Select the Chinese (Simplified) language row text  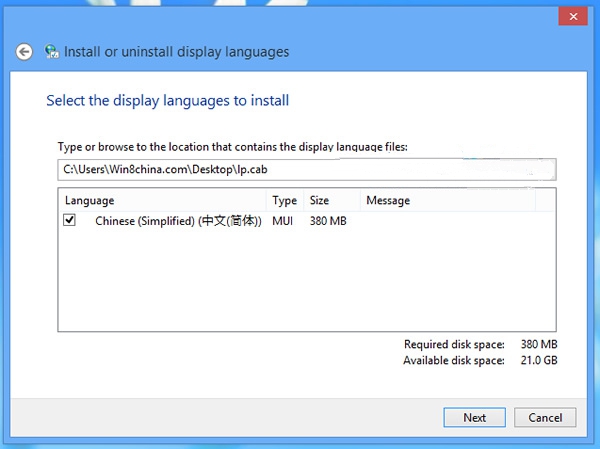[x=178, y=221]
